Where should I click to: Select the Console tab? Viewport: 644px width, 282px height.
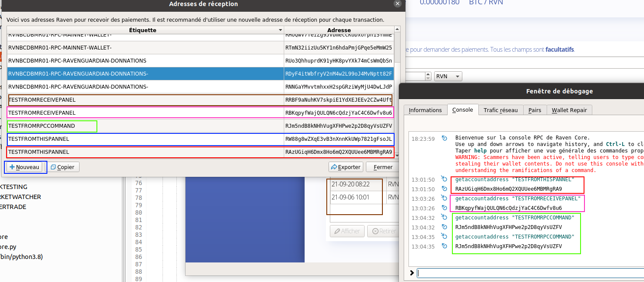point(463,109)
